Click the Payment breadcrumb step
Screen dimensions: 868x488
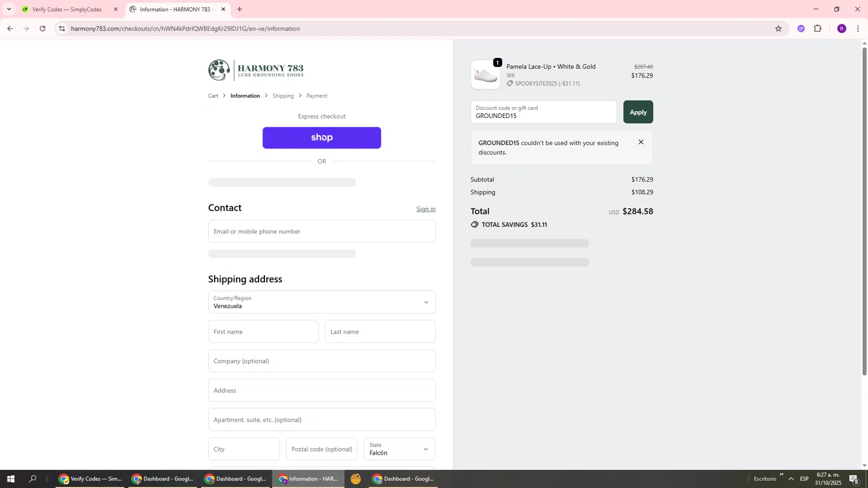click(317, 96)
